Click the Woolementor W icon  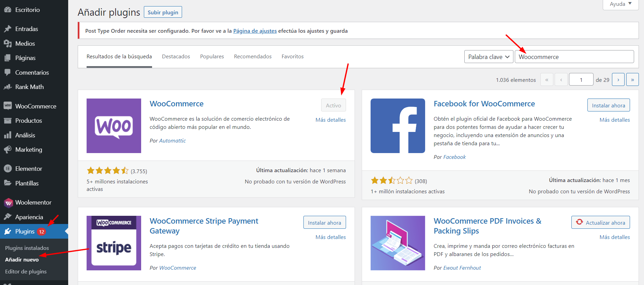pyautogui.click(x=8, y=203)
